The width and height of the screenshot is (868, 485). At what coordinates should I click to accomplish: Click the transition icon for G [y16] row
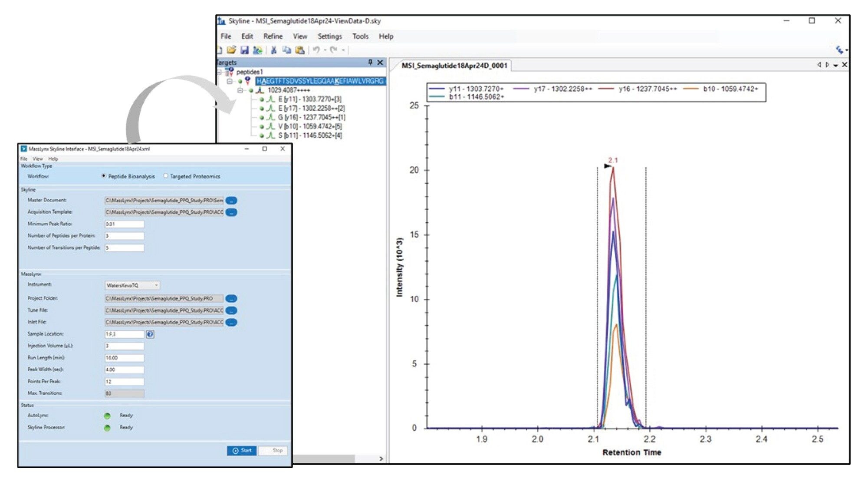[270, 117]
